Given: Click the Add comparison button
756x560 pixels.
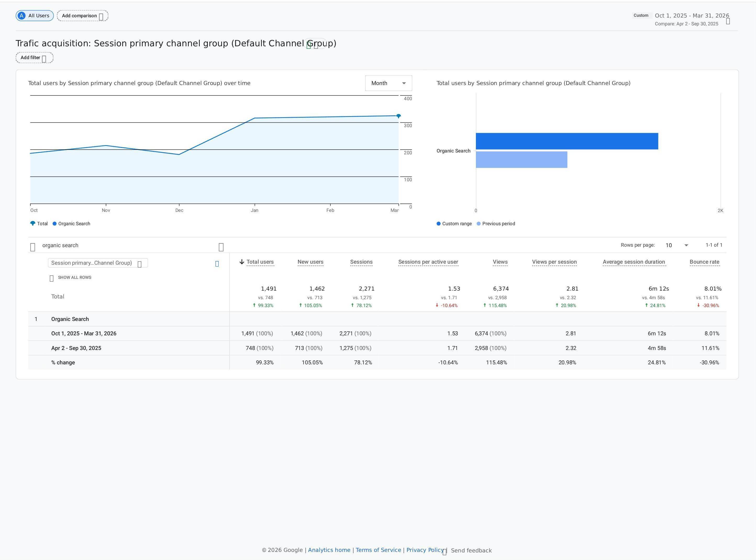Looking at the screenshot, I should click(x=82, y=16).
